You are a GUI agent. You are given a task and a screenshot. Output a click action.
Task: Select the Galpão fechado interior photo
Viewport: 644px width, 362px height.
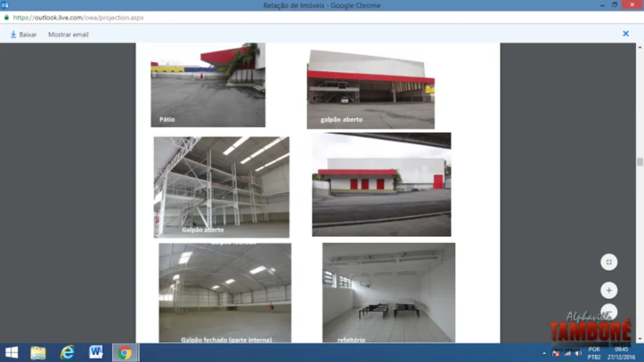(x=225, y=293)
